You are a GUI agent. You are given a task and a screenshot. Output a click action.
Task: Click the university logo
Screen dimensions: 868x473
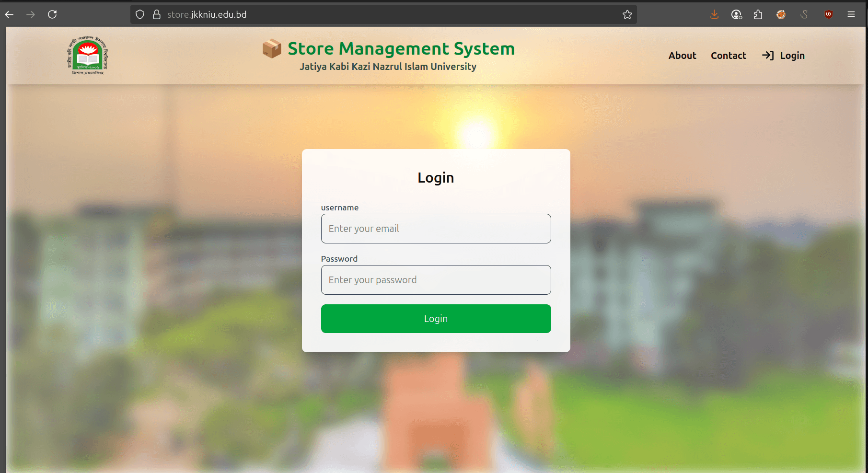coord(87,56)
